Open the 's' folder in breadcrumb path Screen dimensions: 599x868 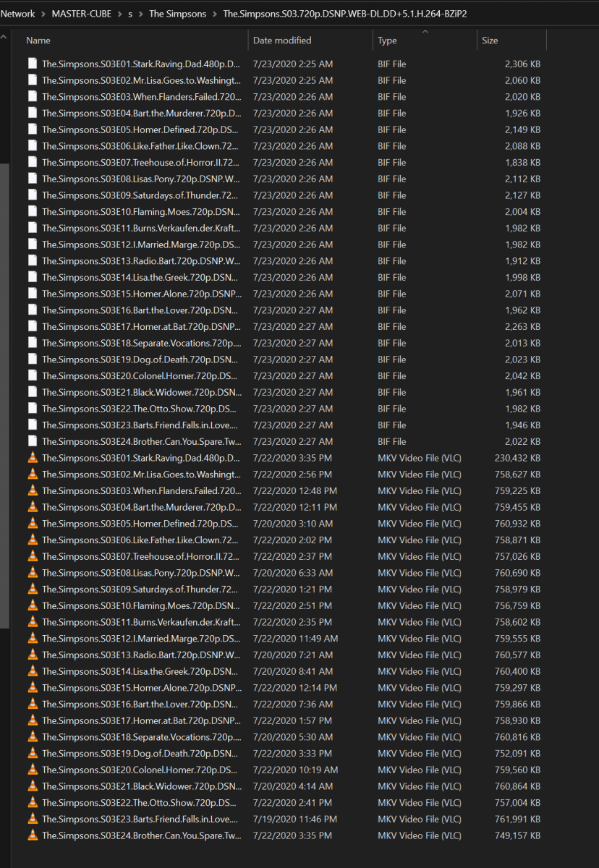130,14
